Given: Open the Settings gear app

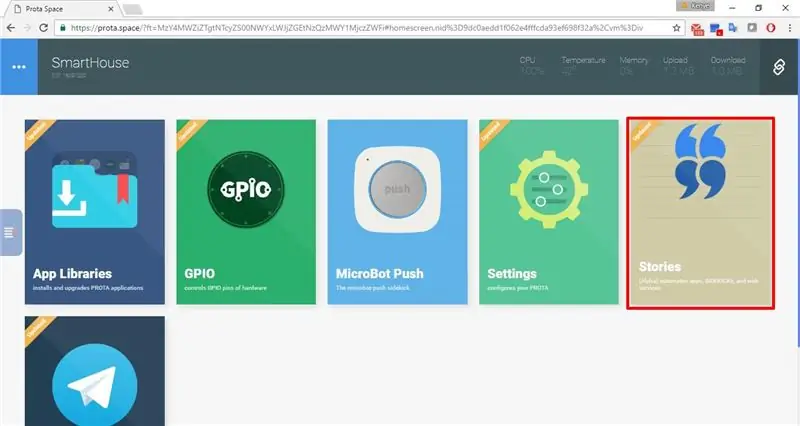Looking at the screenshot, I should (548, 212).
